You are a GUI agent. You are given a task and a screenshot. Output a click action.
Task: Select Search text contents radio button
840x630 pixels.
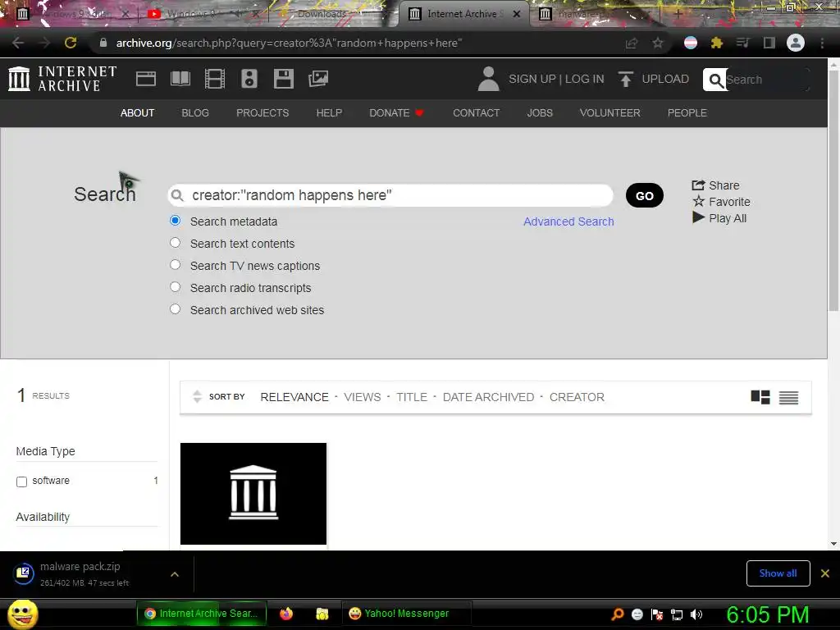176,243
